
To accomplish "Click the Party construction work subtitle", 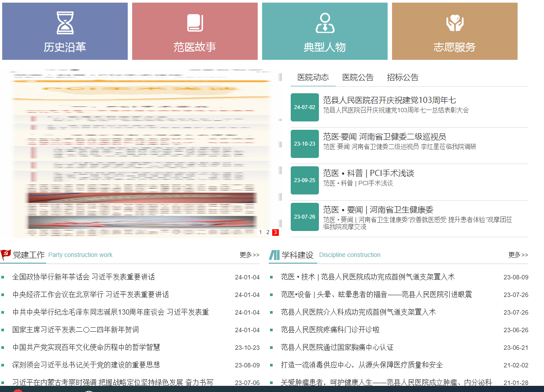I will pos(80,255).
